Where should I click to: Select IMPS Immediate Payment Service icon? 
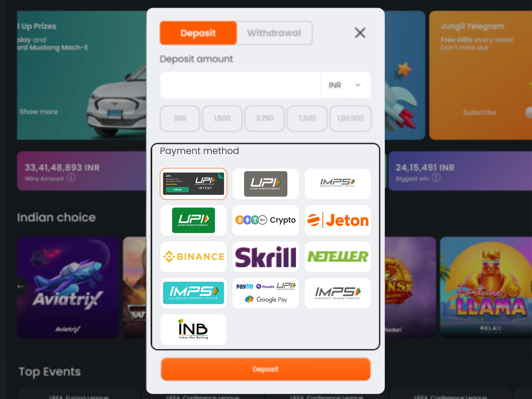coord(337,183)
